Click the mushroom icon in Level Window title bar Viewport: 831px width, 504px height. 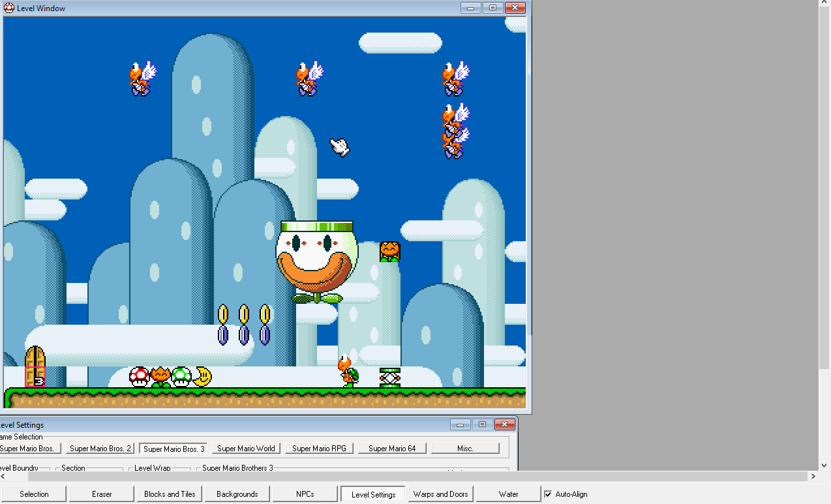tap(9, 8)
